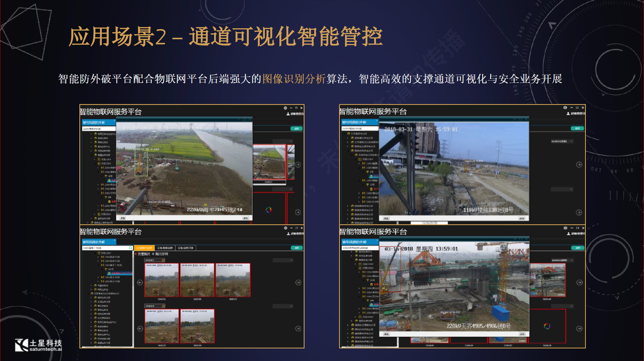Click upper next-arrow in top-left window

coord(298,165)
